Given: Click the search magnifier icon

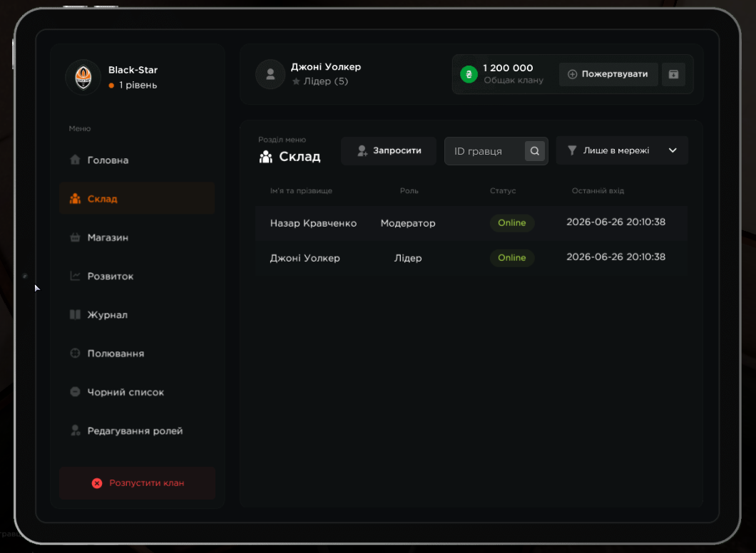Looking at the screenshot, I should pos(535,151).
